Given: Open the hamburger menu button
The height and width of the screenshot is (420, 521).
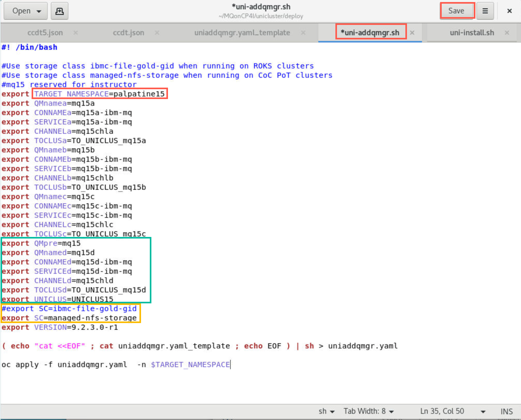Looking at the screenshot, I should click(485, 11).
